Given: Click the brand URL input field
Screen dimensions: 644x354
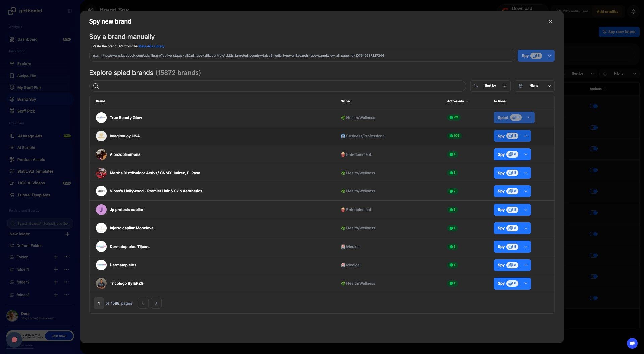Looking at the screenshot, I should [302, 56].
